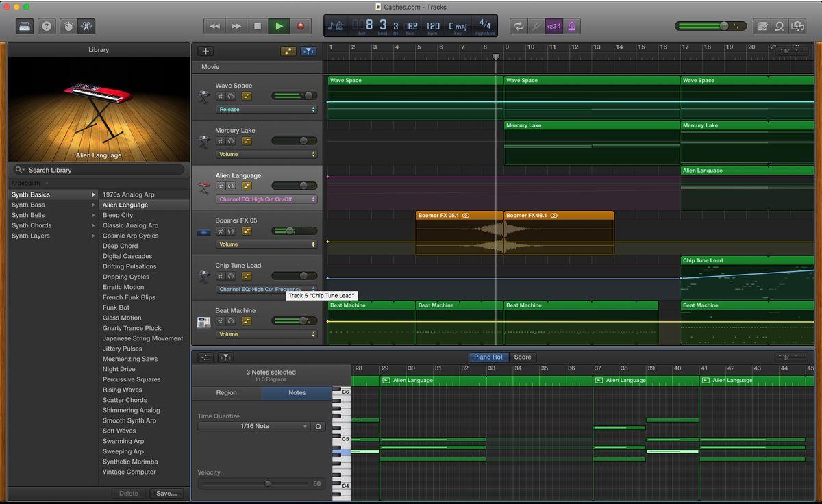Open the Time Quantize 1/16 Note dropdown
The image size is (822, 504).
(x=254, y=426)
